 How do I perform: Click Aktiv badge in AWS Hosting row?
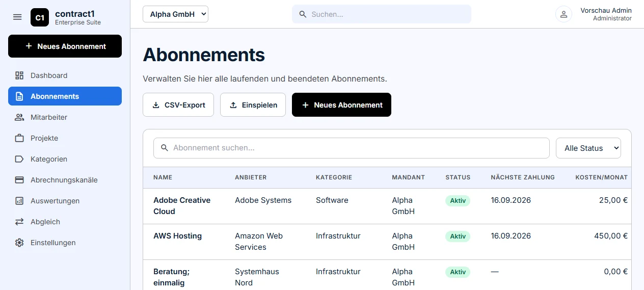[x=458, y=236]
